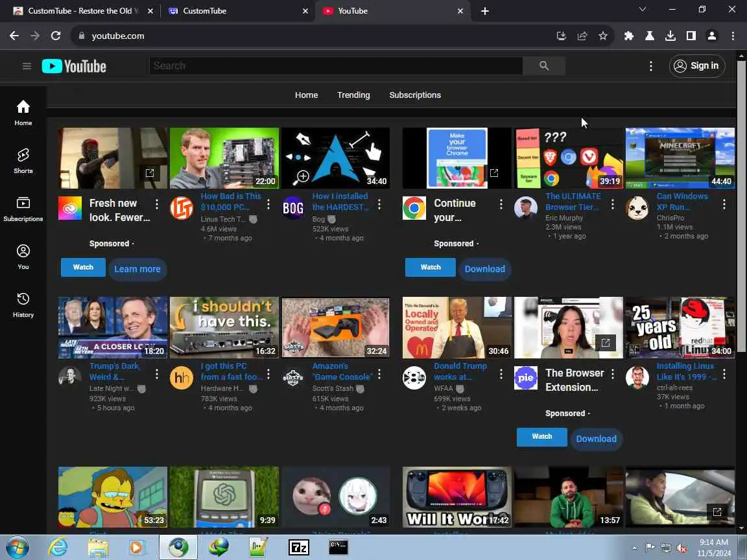Launch Internet Explorer from taskbar

[x=58, y=548]
